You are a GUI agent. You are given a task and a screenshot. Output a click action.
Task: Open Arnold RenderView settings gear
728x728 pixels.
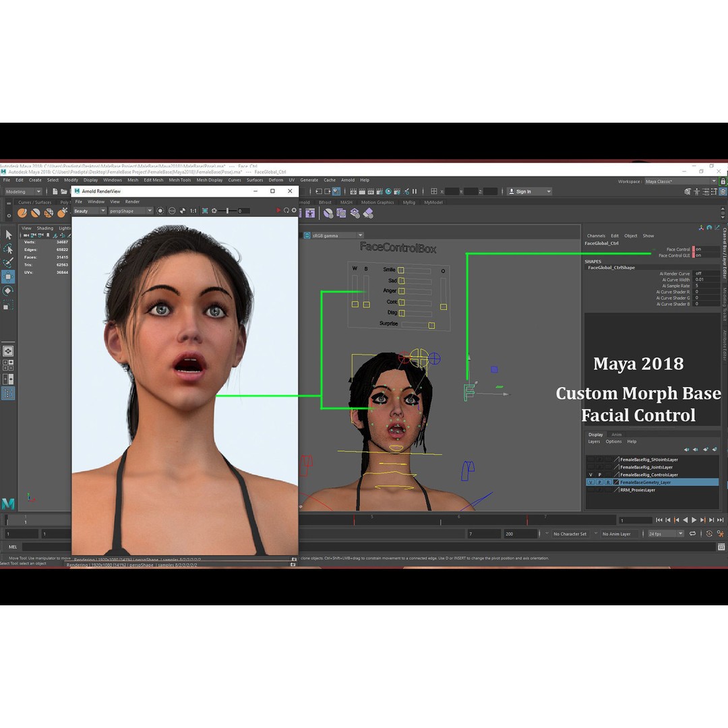(x=294, y=210)
